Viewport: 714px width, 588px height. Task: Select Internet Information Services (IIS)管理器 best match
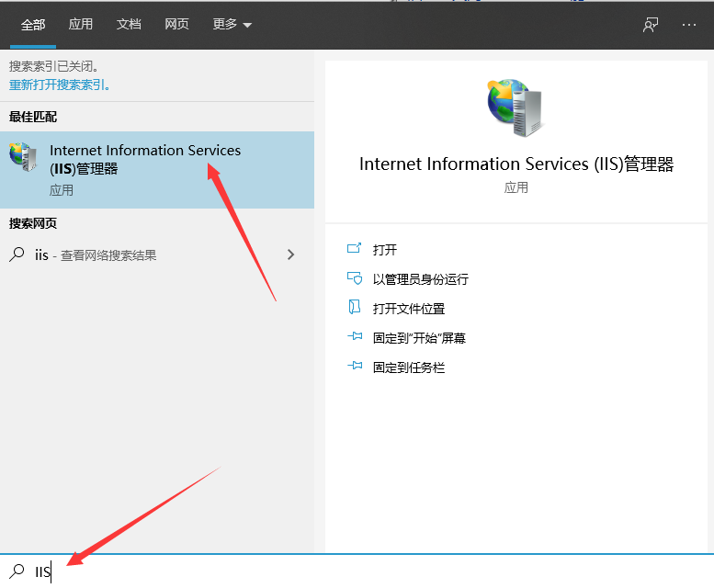[x=157, y=170]
